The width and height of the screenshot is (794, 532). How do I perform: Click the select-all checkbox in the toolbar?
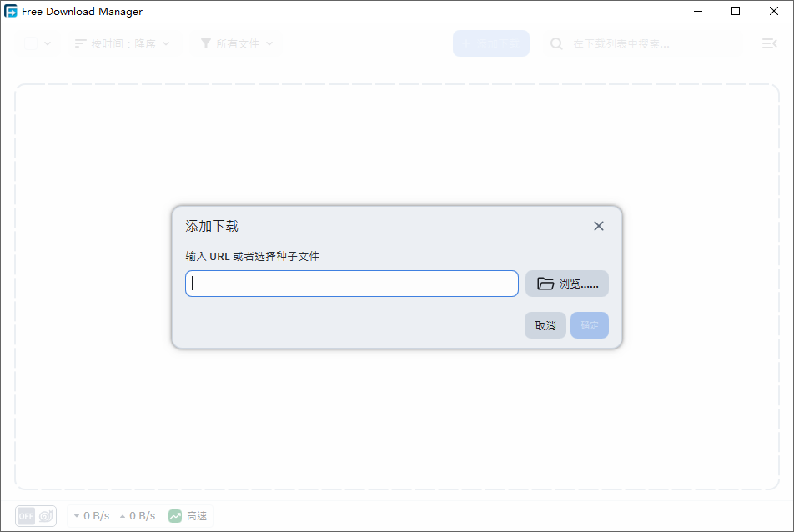point(29,43)
